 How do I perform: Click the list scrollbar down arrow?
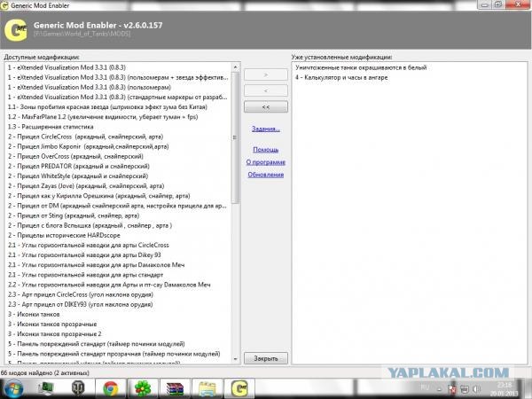point(236,359)
